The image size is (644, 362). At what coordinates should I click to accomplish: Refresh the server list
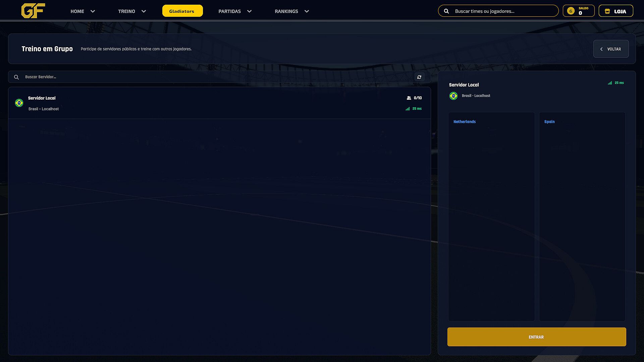click(419, 77)
